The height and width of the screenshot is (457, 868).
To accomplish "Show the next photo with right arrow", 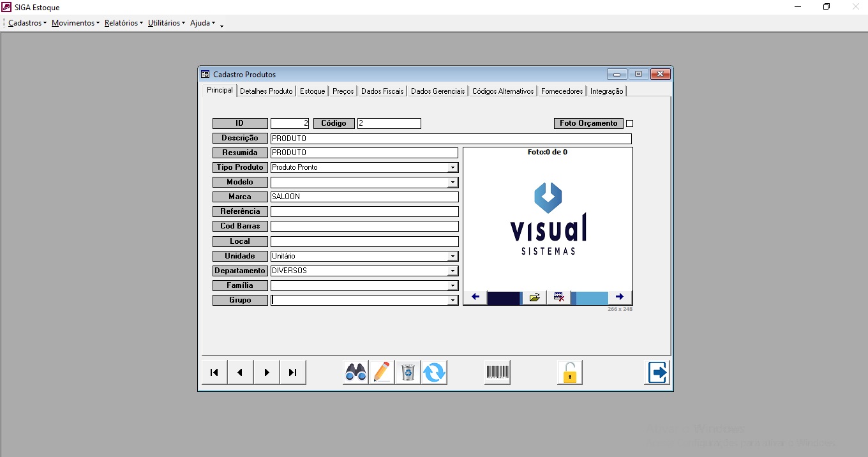I will coord(620,297).
